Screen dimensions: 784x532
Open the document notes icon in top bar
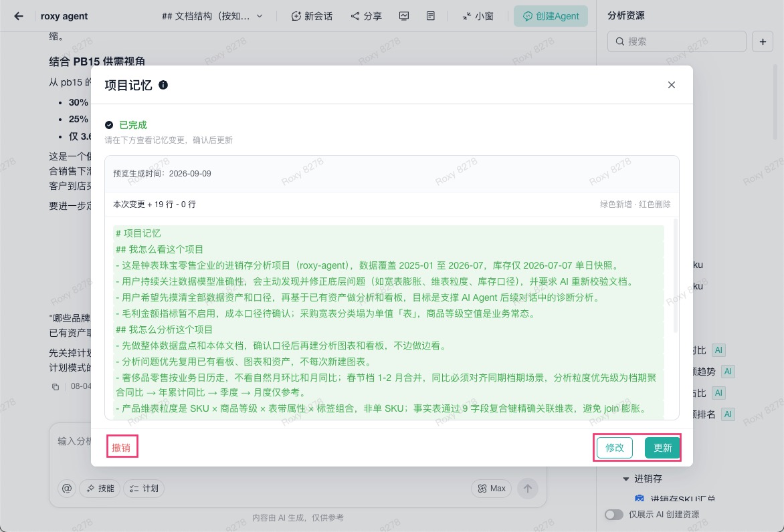click(431, 16)
